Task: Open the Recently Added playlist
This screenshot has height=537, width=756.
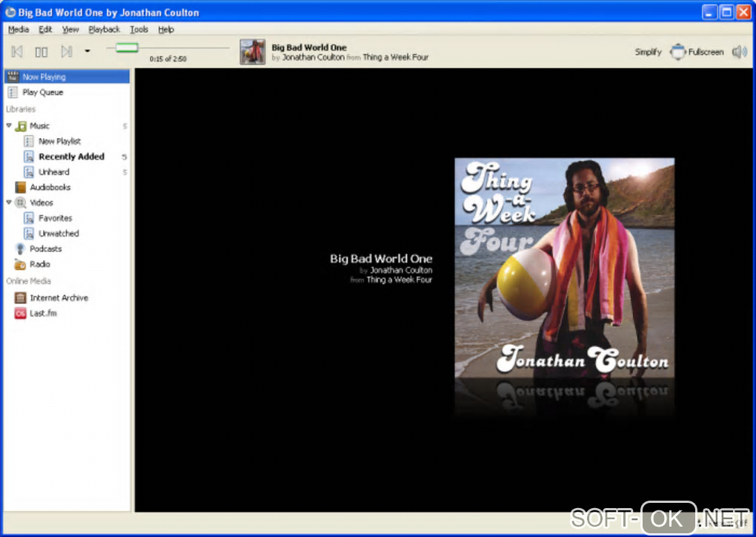Action: pyautogui.click(x=71, y=157)
